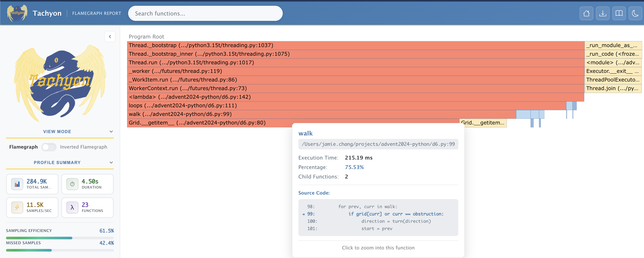Image resolution: width=644 pixels, height=258 pixels.
Task: Click to zoom into the walk function
Action: (378, 247)
